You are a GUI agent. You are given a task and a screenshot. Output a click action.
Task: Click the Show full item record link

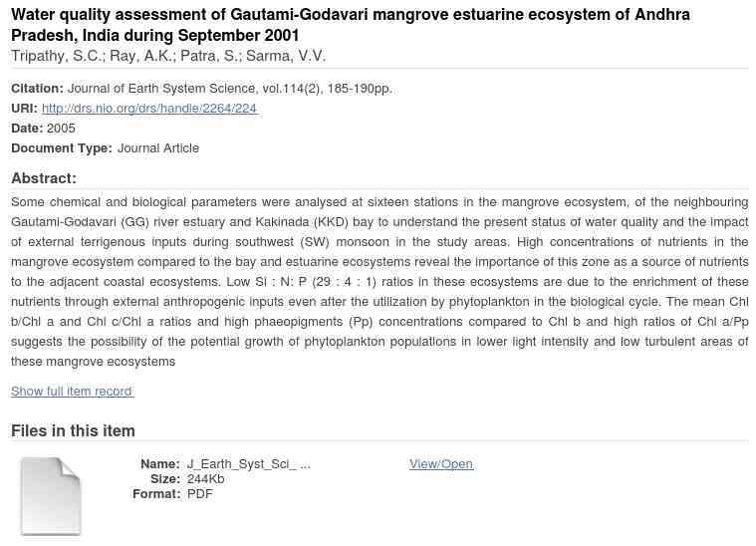(x=72, y=392)
